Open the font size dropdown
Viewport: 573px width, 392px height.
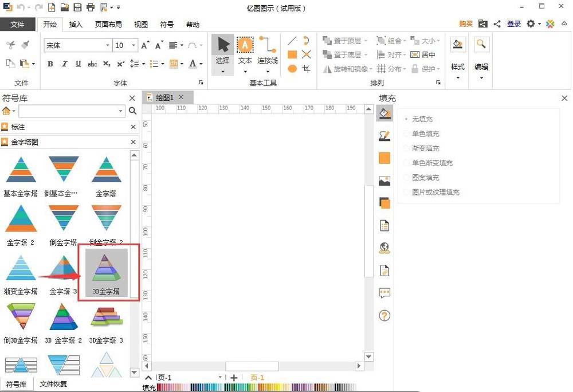pyautogui.click(x=132, y=45)
